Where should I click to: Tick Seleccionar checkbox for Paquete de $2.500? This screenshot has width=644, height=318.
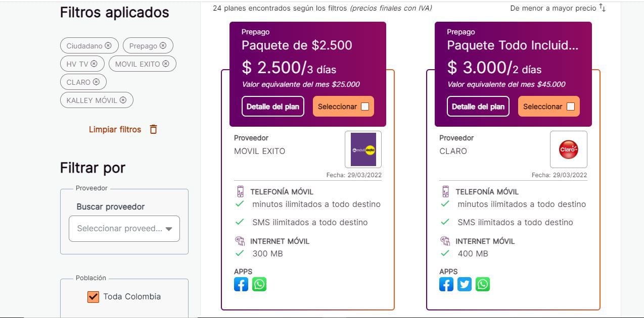point(365,107)
